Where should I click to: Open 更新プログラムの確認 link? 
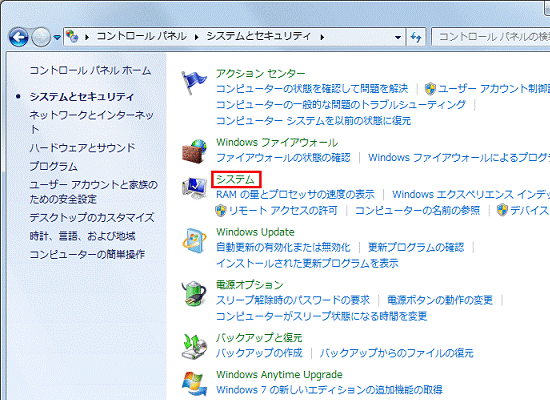[416, 247]
